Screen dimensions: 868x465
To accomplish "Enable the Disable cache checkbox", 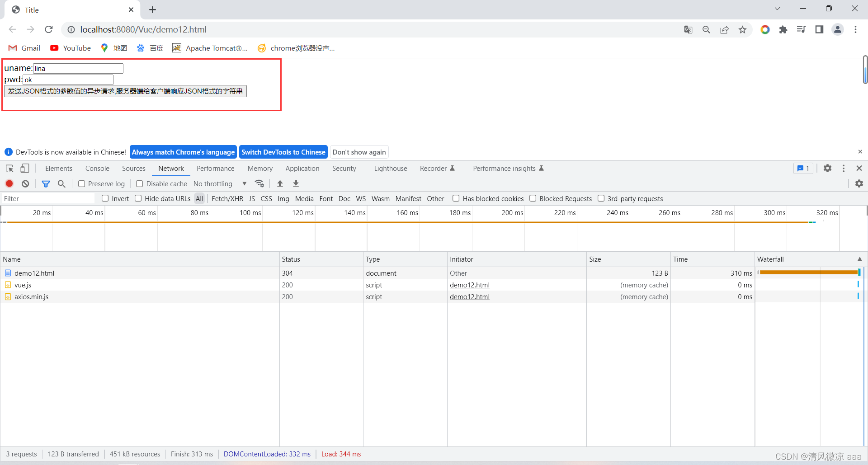I will [x=140, y=183].
